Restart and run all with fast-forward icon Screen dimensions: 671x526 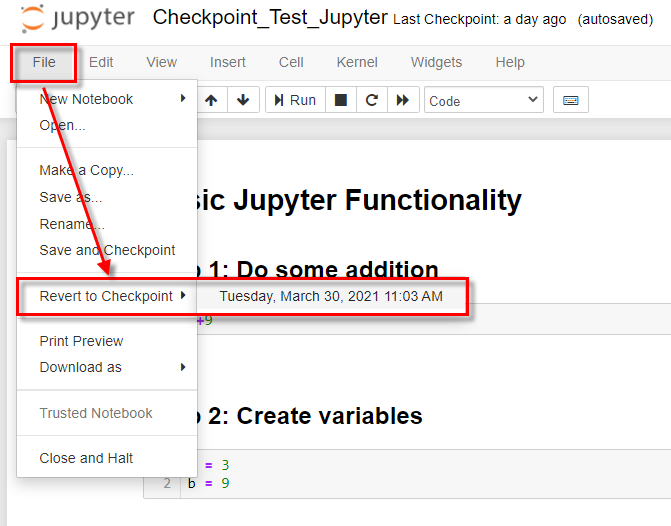pyautogui.click(x=403, y=100)
